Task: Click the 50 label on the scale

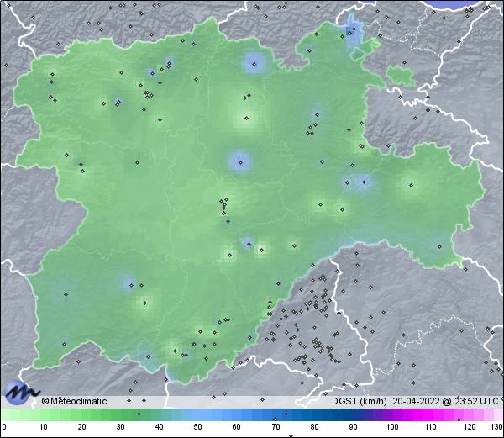Action: pos(197,427)
